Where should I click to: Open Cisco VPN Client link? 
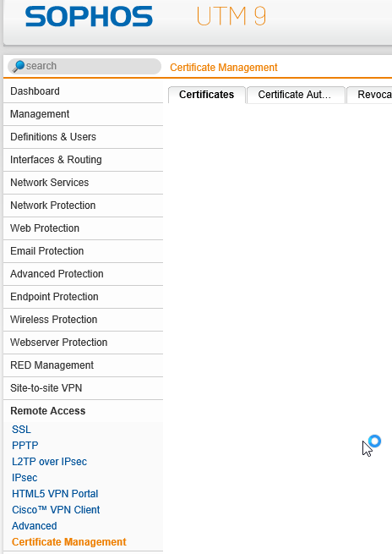[56, 510]
